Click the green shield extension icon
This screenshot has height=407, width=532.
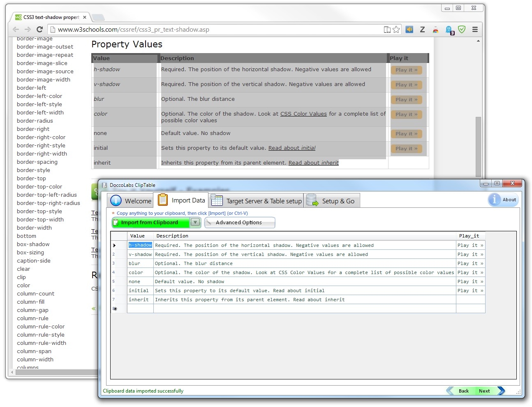[x=462, y=29]
